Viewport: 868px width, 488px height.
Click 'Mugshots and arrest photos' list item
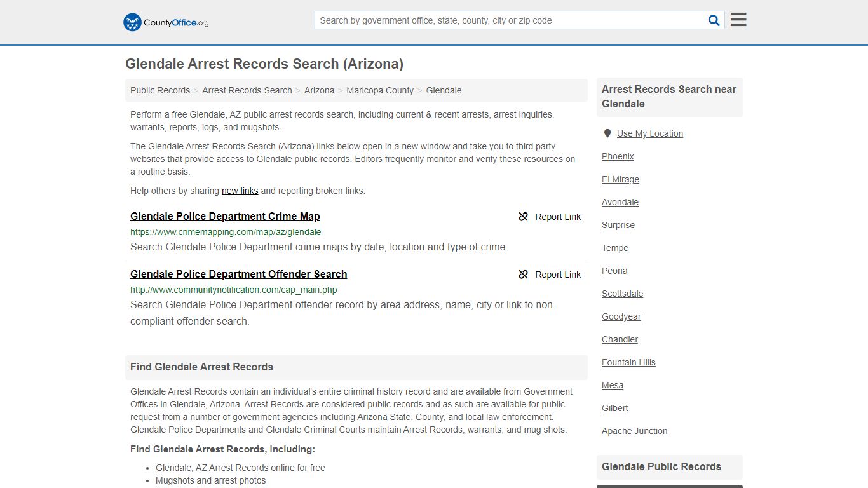(211, 480)
